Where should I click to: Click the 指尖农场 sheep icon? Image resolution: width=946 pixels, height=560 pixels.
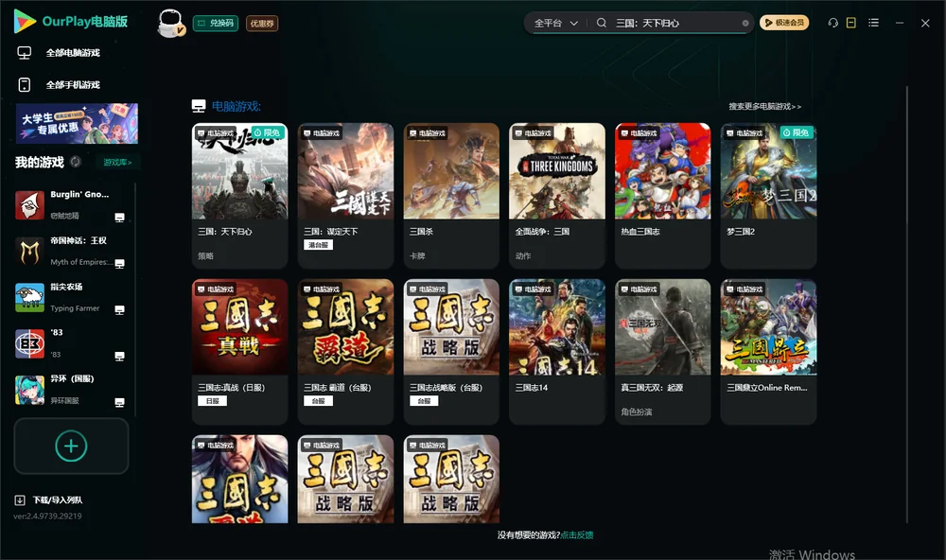coord(29,297)
